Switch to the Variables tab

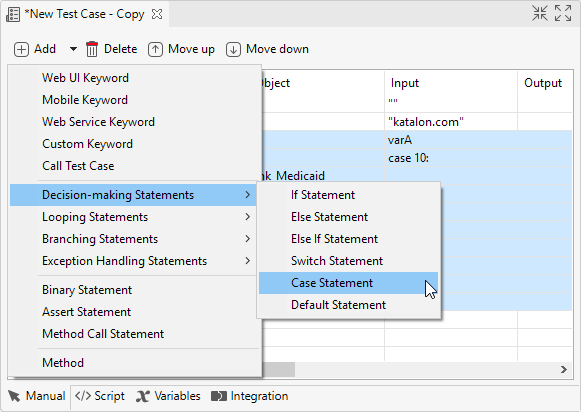click(169, 396)
